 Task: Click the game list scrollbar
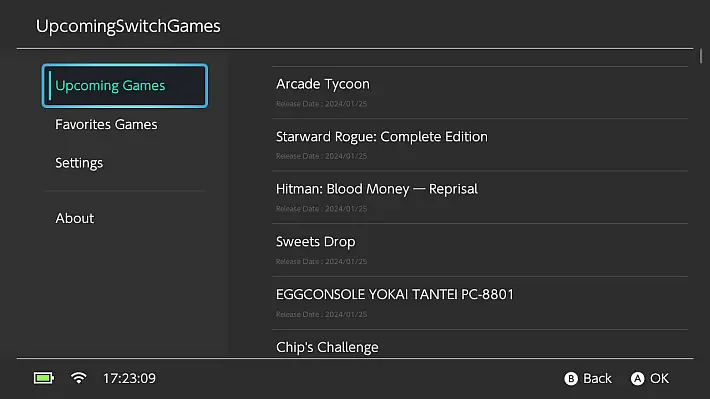[x=700, y=56]
